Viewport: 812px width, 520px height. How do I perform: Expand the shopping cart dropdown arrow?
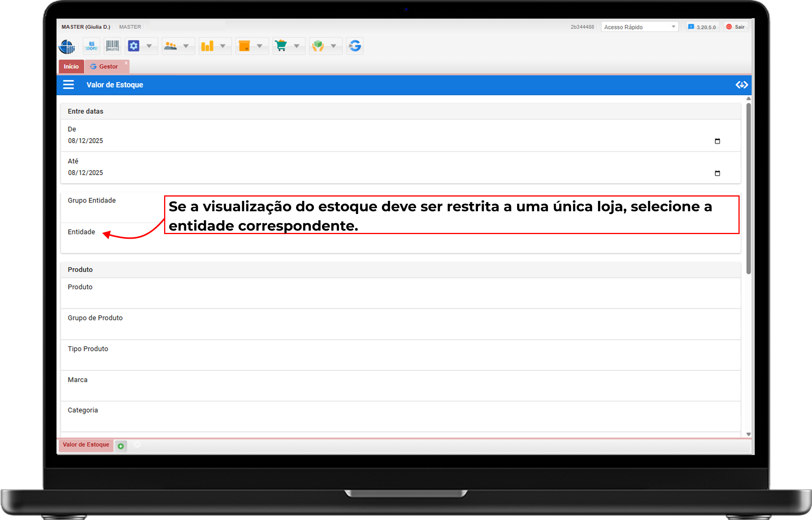coord(296,46)
